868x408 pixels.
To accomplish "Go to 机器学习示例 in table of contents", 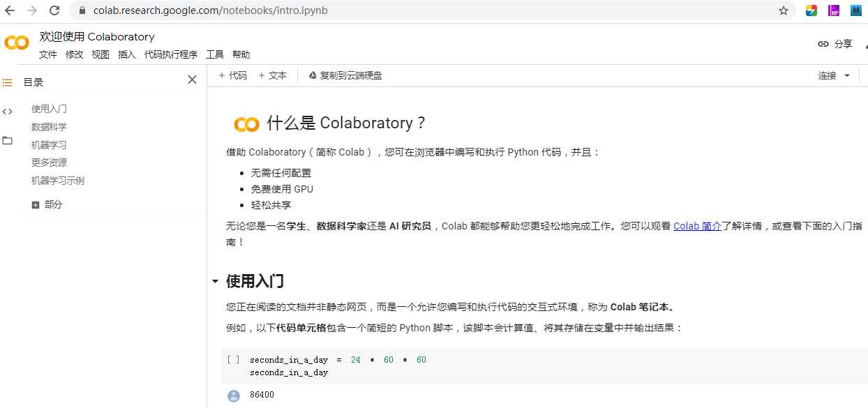I will [x=58, y=181].
